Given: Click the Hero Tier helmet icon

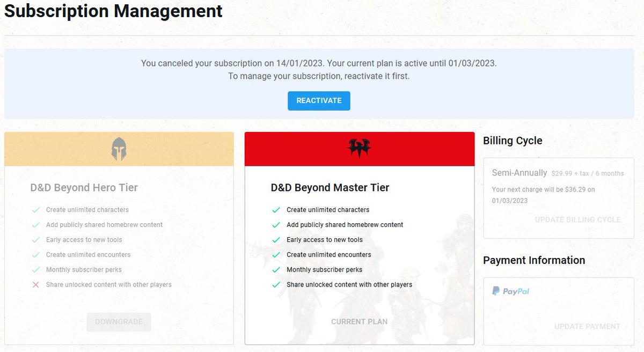Looking at the screenshot, I should [x=119, y=149].
